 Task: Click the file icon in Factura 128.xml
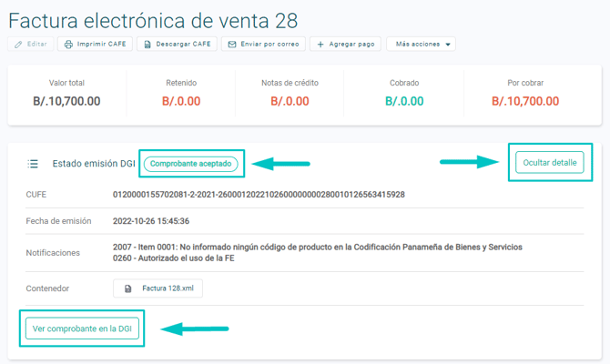tap(127, 288)
